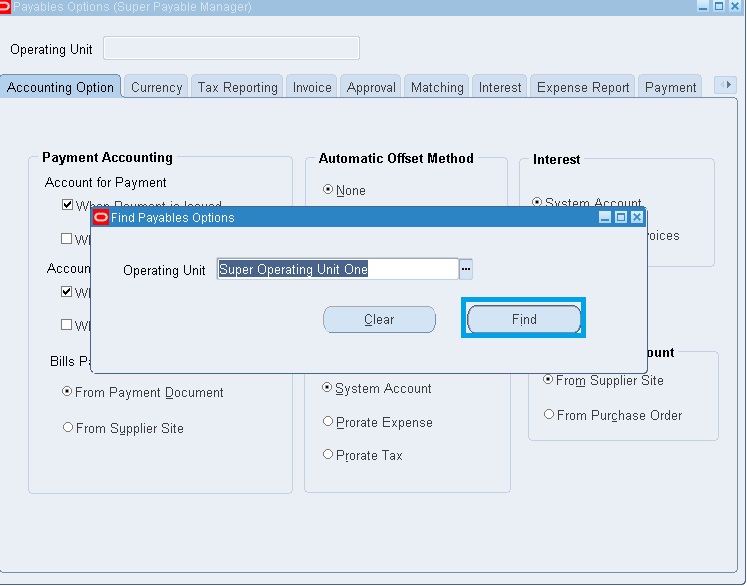Close the Find Payables Options dialog
Screen dimensions: 747x586
click(637, 217)
